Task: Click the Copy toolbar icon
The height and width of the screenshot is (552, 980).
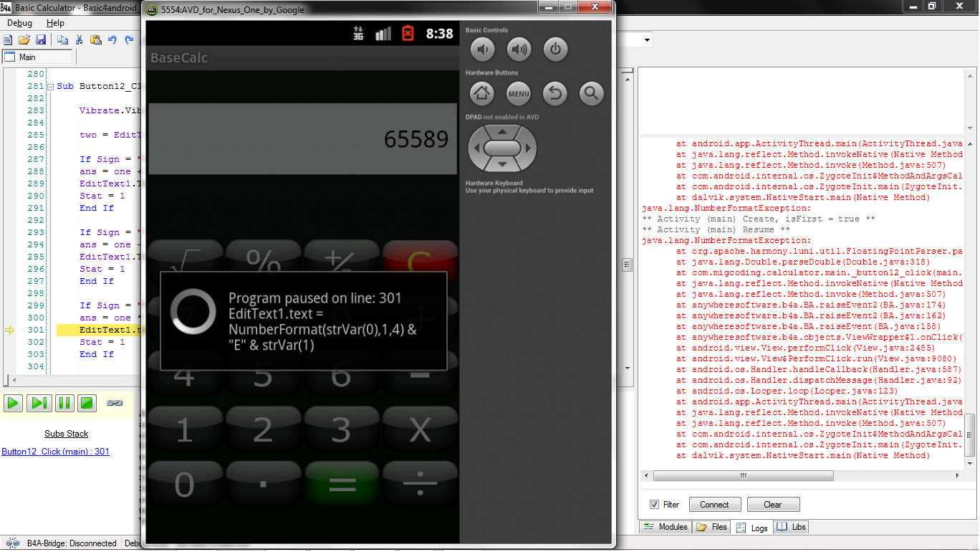Action: 62,40
